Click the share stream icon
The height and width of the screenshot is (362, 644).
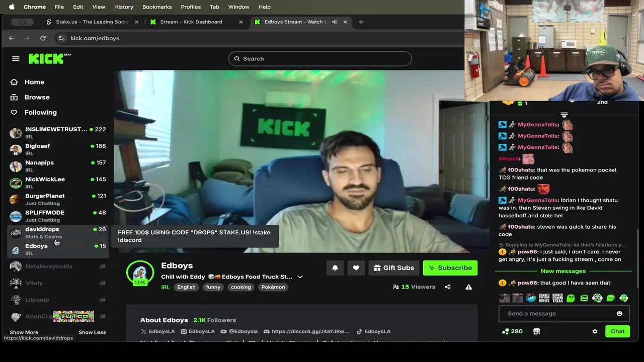tap(448, 287)
